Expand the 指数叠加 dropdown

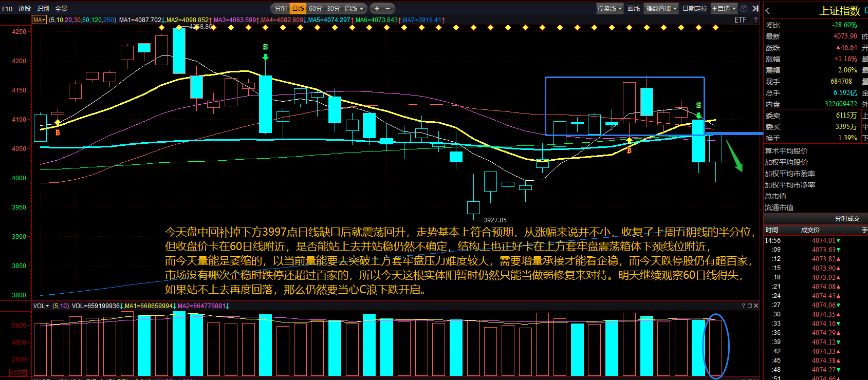(661, 8)
